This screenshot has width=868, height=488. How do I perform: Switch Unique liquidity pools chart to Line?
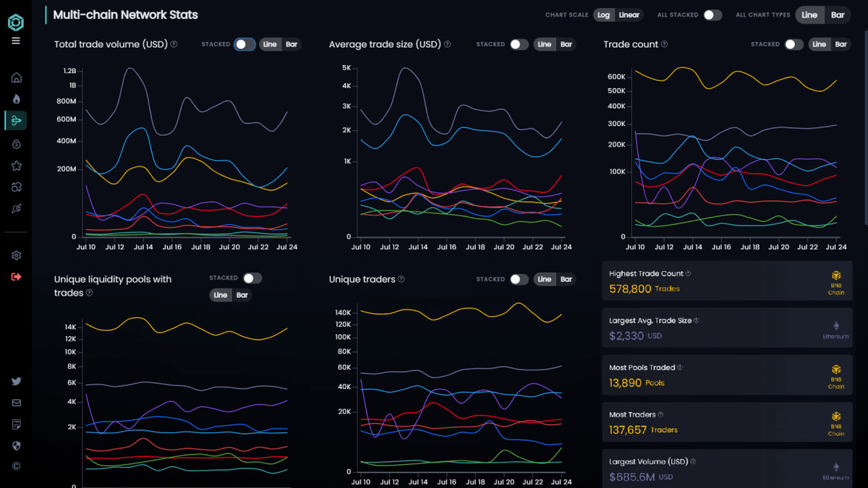(221, 295)
